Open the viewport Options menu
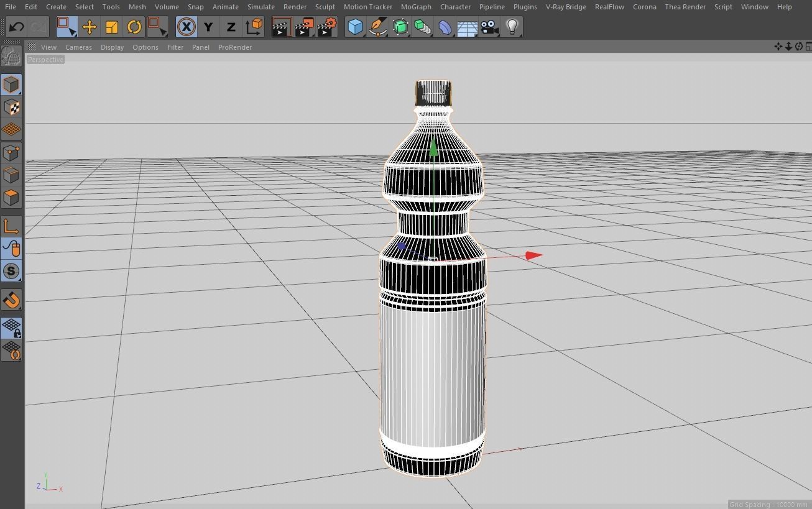Screen dimensions: 812x509 click(x=145, y=47)
